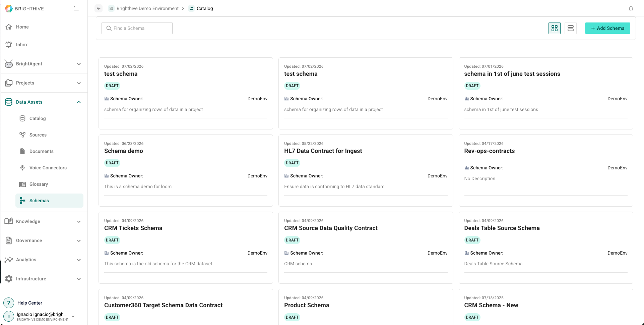Open Customer360 Target Schema Data Contract
This screenshot has height=325, width=644.
coord(164,305)
